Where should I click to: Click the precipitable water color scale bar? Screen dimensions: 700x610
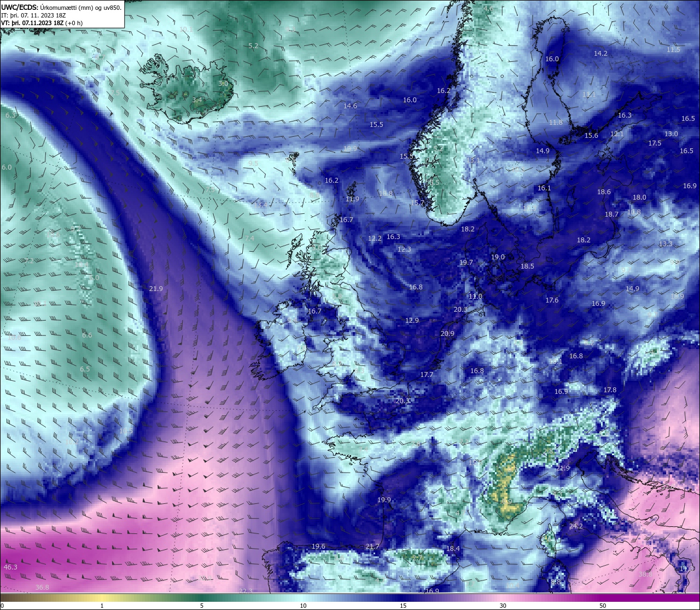pyautogui.click(x=350, y=597)
